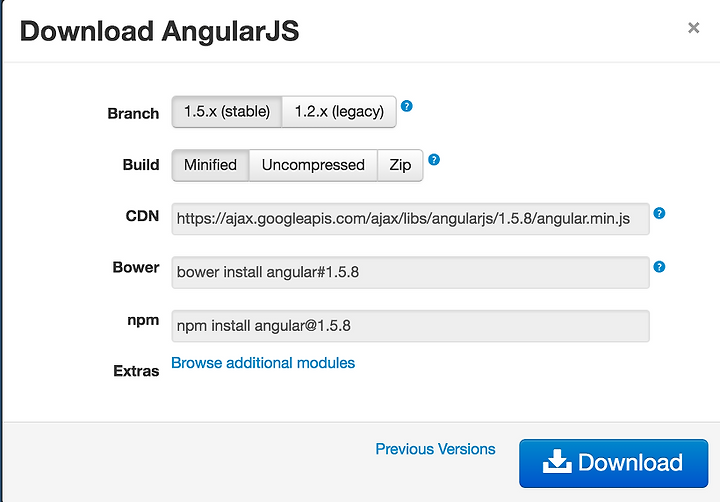Choose the Minified build
This screenshot has height=502, width=720.
(x=210, y=165)
